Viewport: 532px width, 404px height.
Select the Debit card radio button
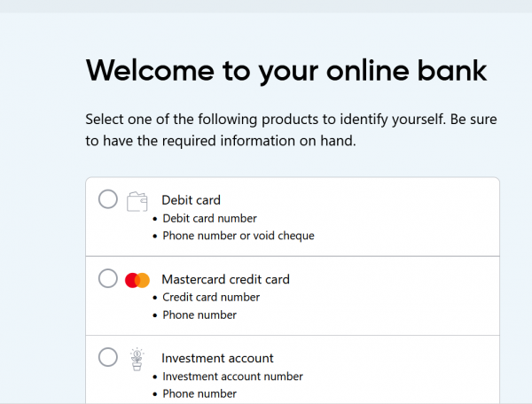point(108,199)
